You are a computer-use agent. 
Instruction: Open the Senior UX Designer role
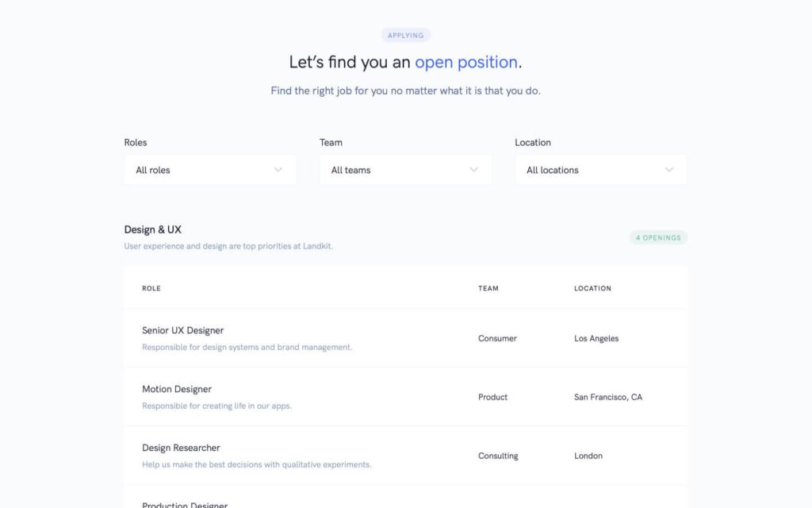[183, 330]
